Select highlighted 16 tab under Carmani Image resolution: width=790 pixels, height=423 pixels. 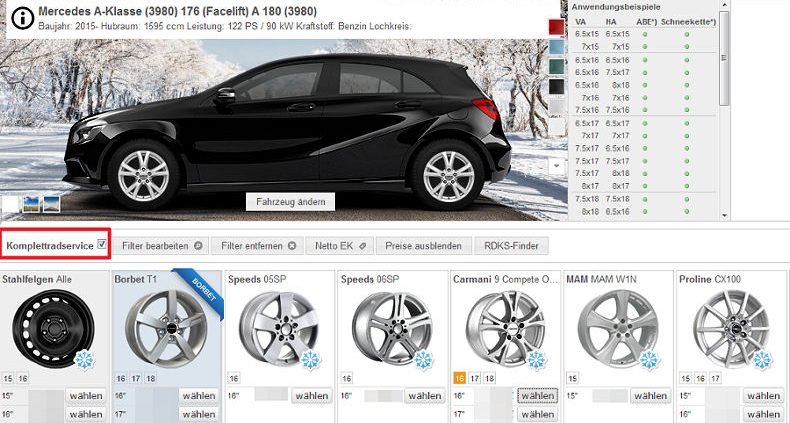tap(459, 378)
